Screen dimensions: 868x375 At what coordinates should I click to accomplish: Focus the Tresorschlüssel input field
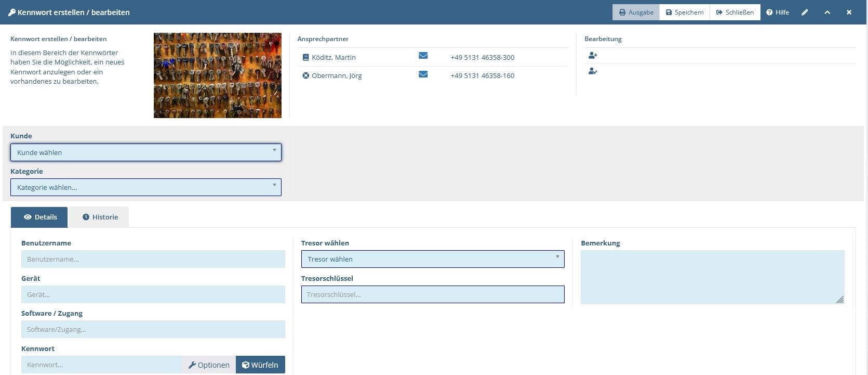click(x=433, y=294)
